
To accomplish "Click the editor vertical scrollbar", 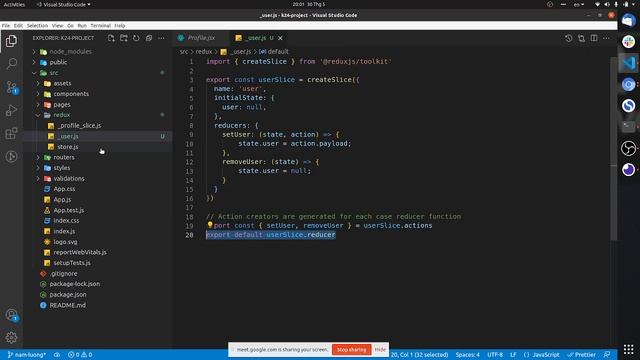I will pos(613,149).
